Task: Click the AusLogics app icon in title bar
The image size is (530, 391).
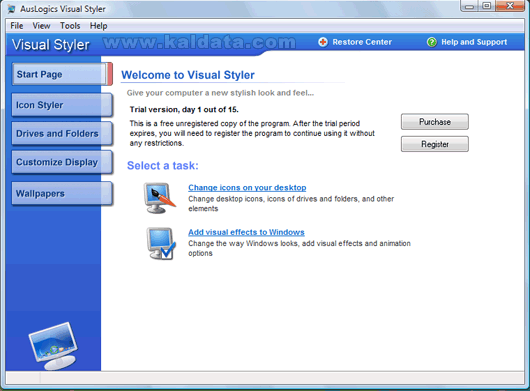Action: coord(11,9)
